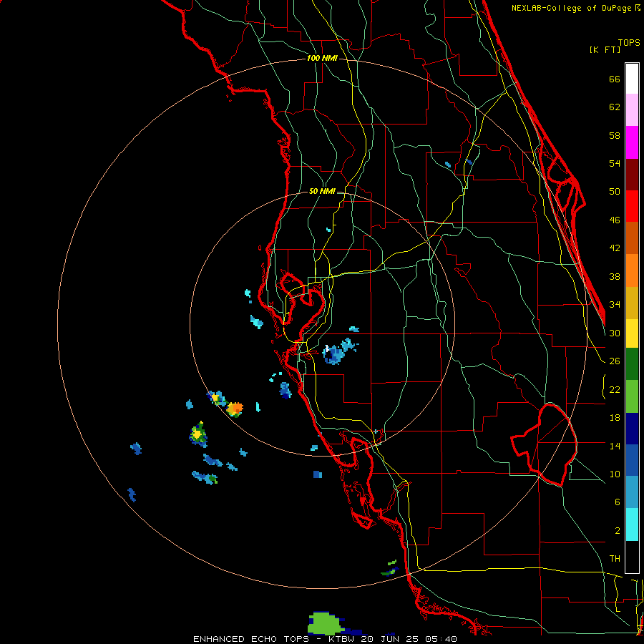The image size is (644, 644).
Task: Click the "10" legend value
Action: (615, 474)
